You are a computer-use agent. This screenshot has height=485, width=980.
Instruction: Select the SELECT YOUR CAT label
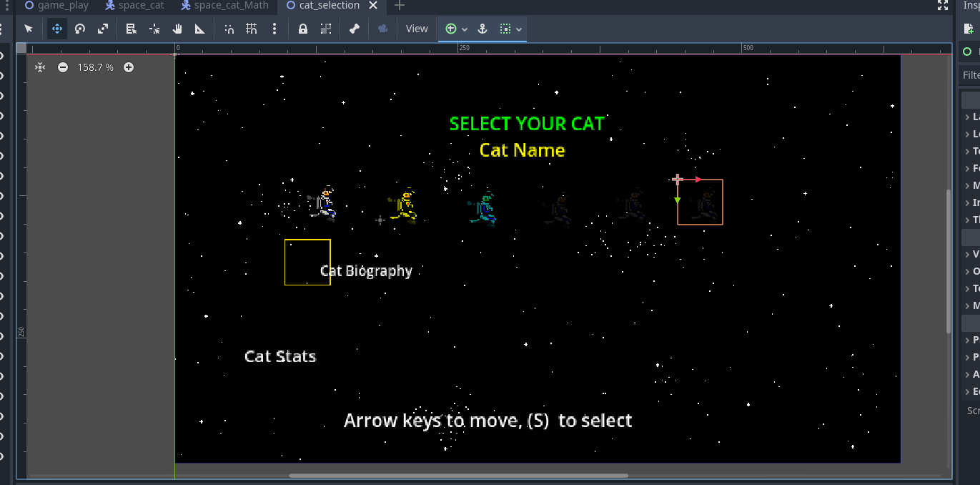click(x=527, y=124)
